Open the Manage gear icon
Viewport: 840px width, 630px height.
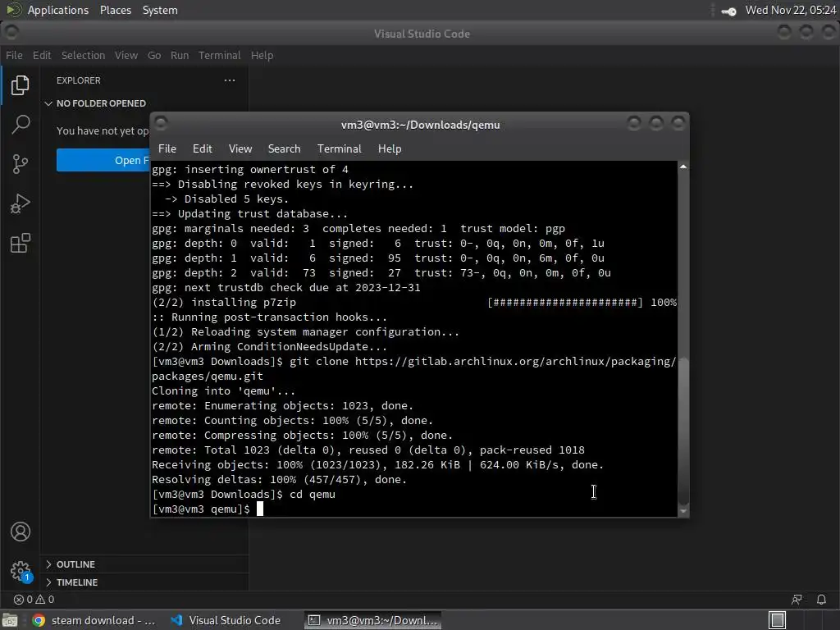(x=21, y=571)
